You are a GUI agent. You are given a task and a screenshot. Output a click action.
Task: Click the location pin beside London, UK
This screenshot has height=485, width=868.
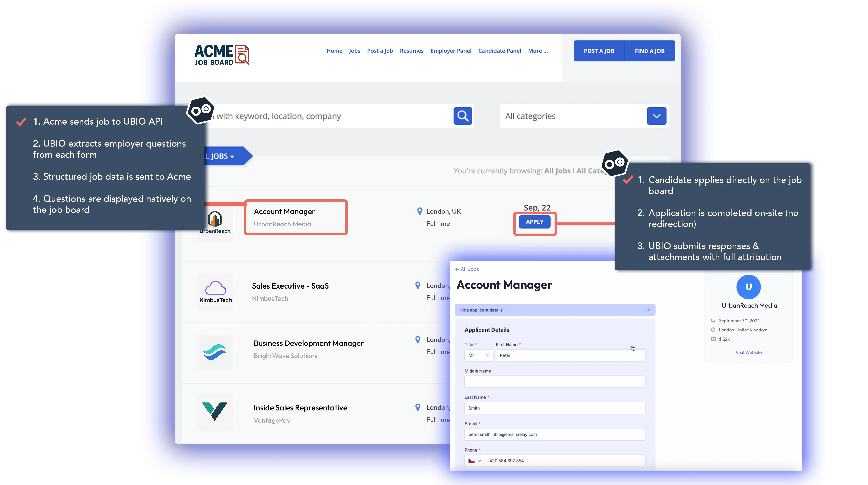click(x=419, y=211)
